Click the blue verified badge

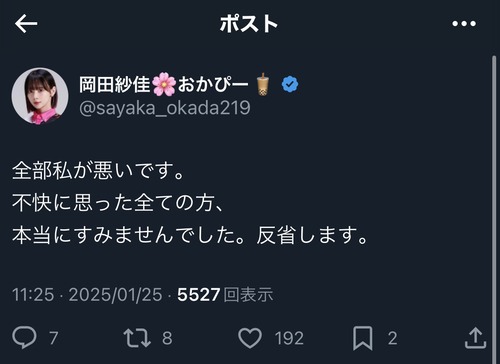point(290,84)
